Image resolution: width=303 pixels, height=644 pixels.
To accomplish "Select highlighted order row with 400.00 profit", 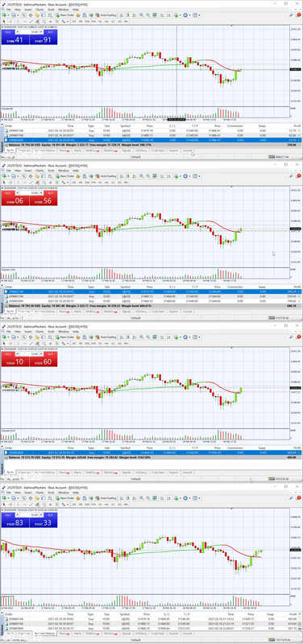I will (152, 452).
